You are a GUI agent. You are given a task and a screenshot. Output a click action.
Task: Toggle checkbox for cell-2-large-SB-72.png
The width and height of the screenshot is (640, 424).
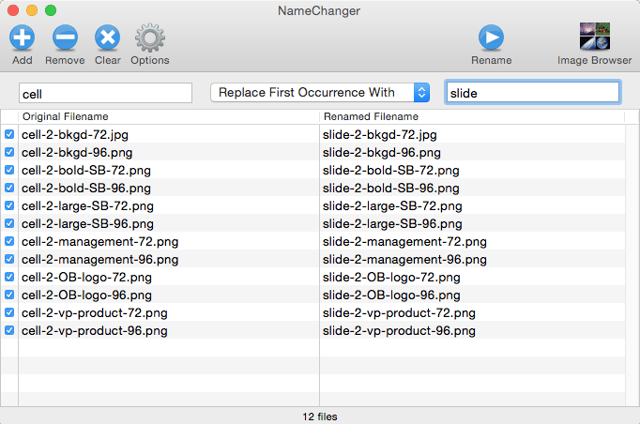point(9,206)
